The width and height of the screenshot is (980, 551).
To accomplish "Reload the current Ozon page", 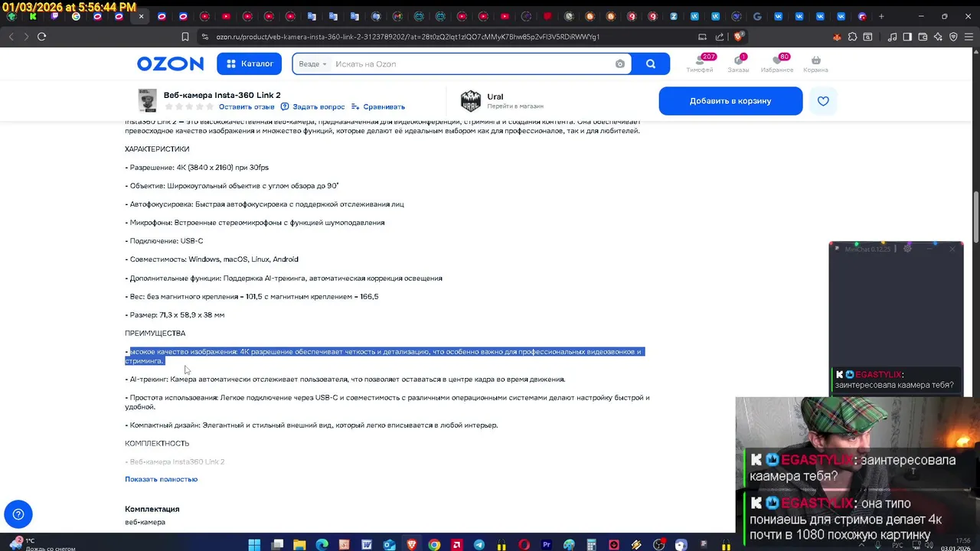I will click(41, 36).
